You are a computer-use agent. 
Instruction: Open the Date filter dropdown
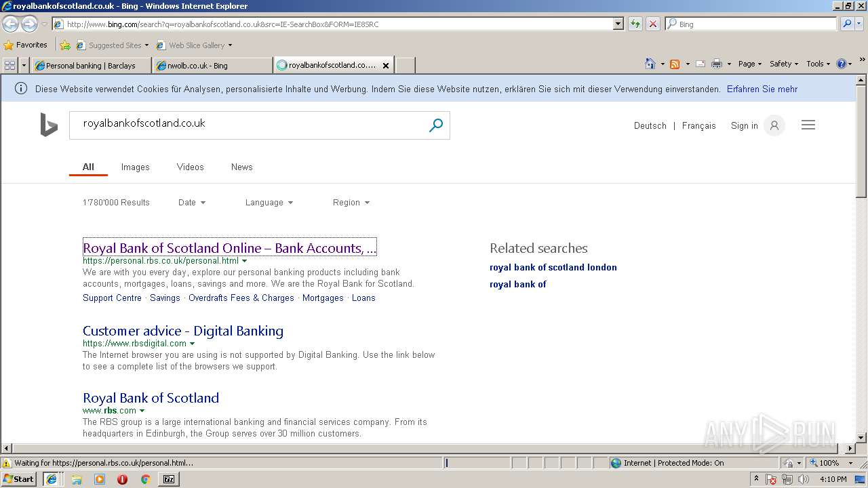pos(191,203)
